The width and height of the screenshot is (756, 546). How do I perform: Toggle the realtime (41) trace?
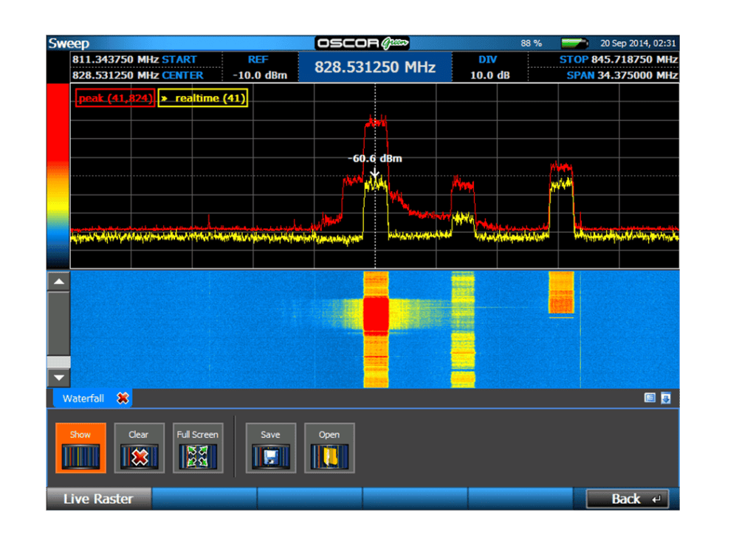coord(205,97)
